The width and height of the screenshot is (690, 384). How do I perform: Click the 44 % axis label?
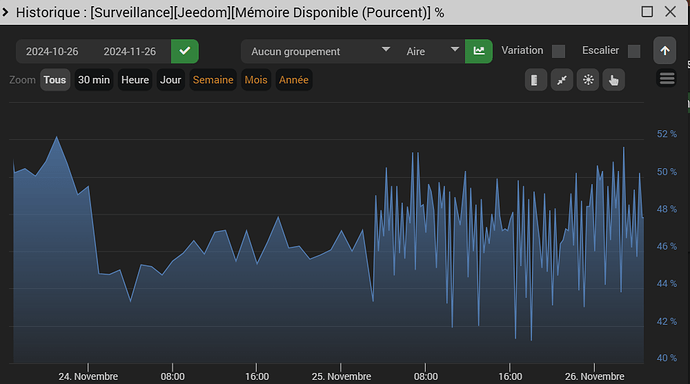[667, 284]
